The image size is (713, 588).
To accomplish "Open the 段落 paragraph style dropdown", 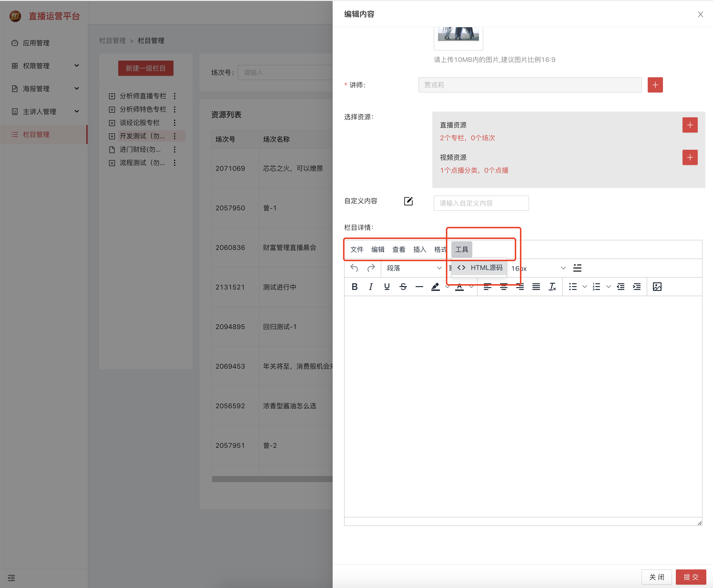I will point(412,268).
